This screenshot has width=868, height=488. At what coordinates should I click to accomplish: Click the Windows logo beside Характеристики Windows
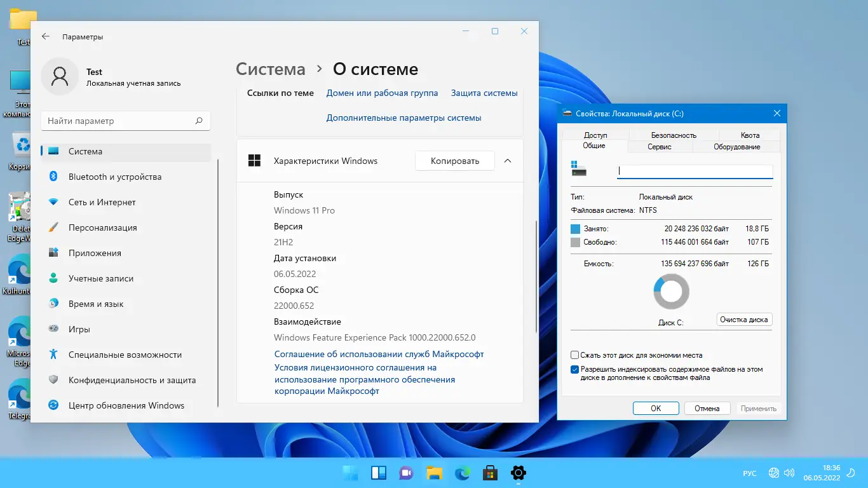254,161
